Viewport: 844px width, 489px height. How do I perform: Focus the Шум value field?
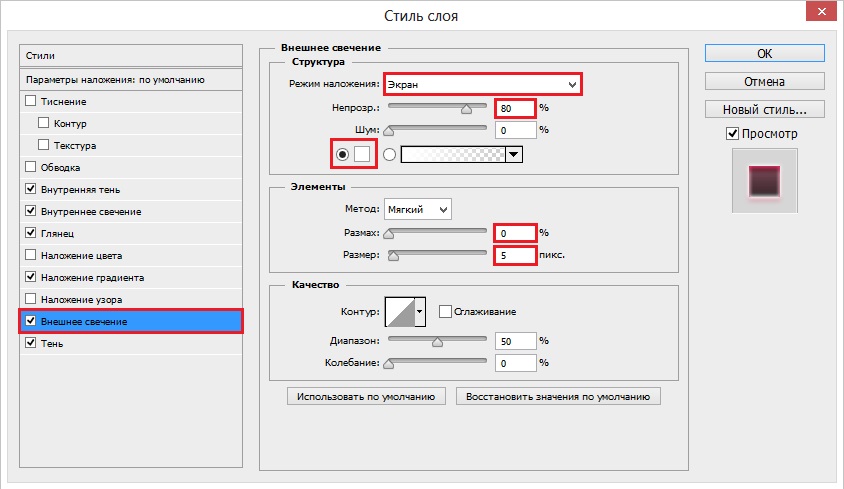[x=515, y=130]
